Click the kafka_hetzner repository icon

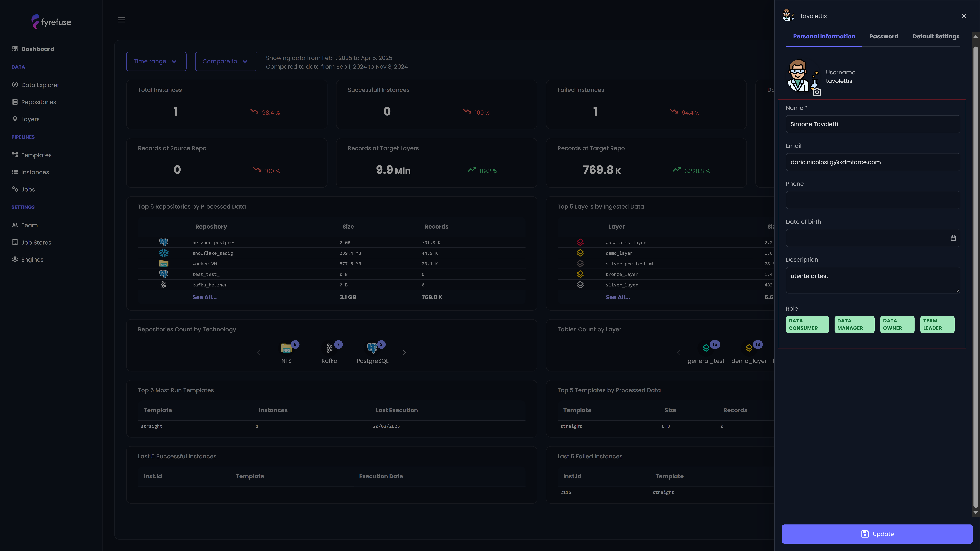click(x=164, y=285)
